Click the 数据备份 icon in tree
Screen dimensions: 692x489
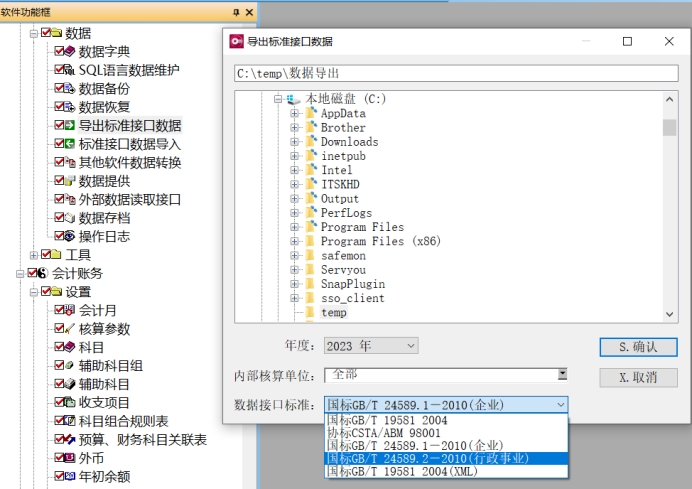[x=71, y=88]
